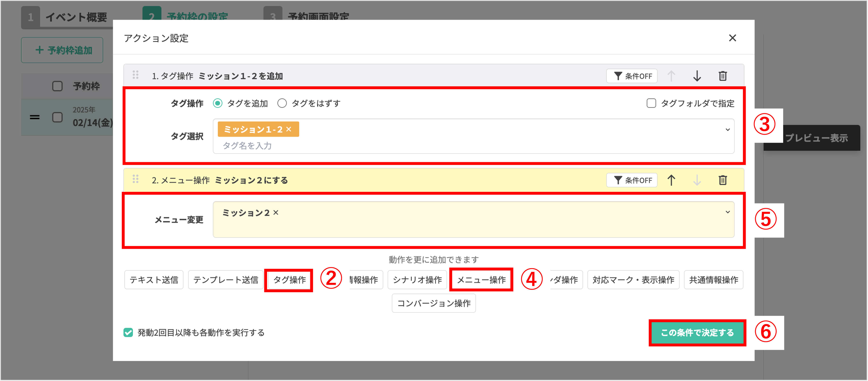Close the アクション設定 dialog
The image size is (868, 381).
(x=732, y=38)
